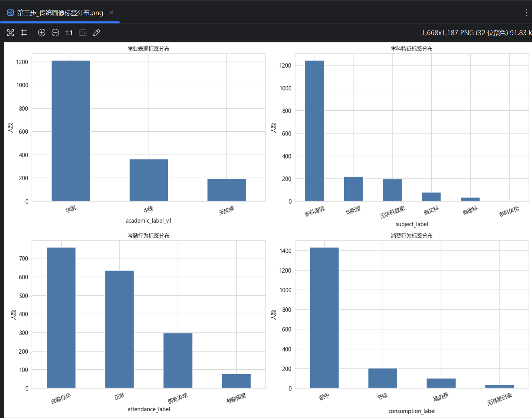Toggle chessboard transparency background icon
This screenshot has height=418, width=532.
pos(11,33)
